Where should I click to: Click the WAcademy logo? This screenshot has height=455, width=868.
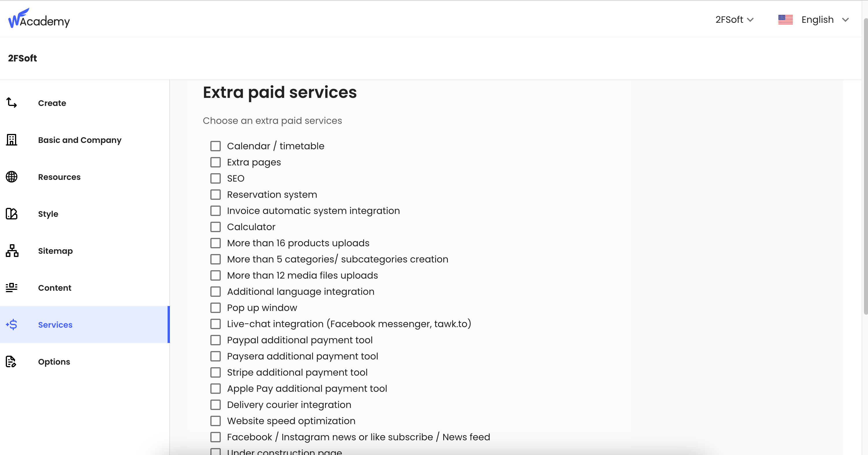point(39,18)
